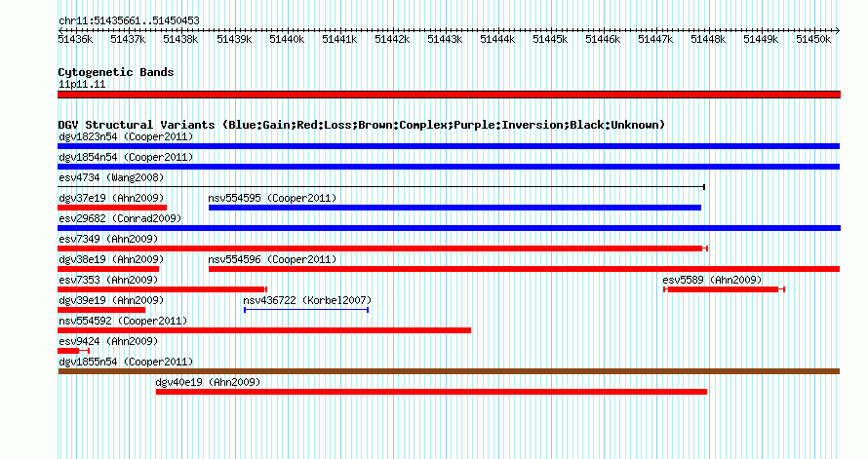The width and height of the screenshot is (868, 459).
Task: Click the esv29682 (Conrad2009) label
Action: point(120,218)
